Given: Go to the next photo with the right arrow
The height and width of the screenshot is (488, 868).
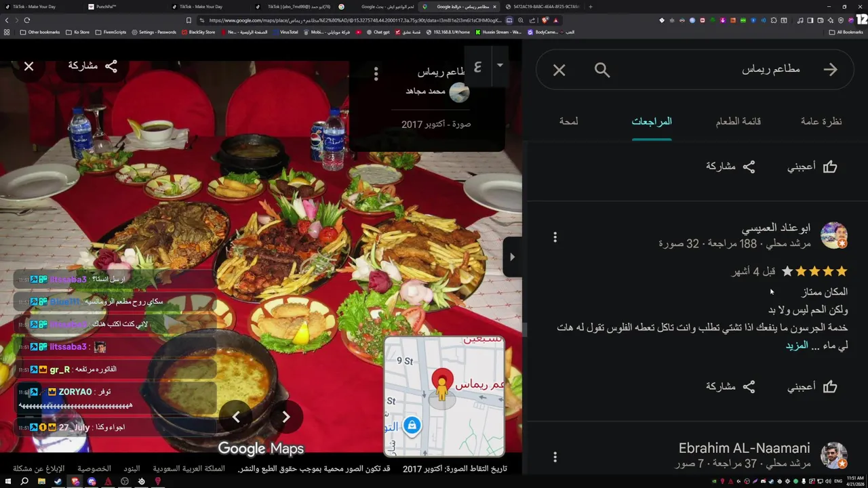Looking at the screenshot, I should 286,417.
